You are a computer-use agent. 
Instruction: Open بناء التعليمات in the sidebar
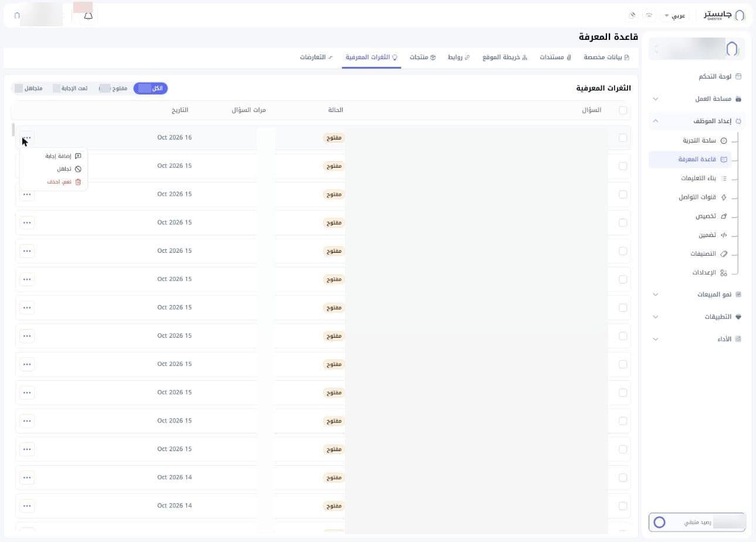pyautogui.click(x=698, y=178)
